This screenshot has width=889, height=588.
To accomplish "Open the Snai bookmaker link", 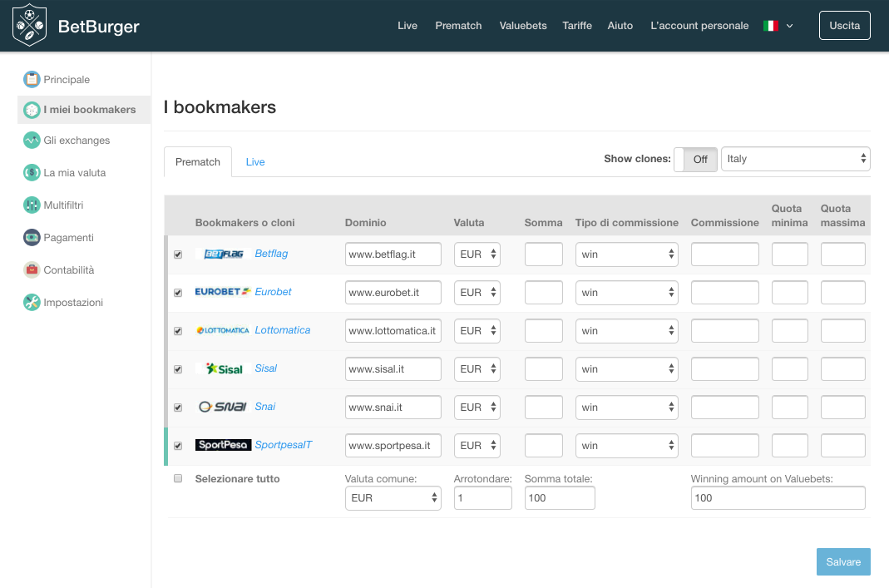I will click(264, 407).
